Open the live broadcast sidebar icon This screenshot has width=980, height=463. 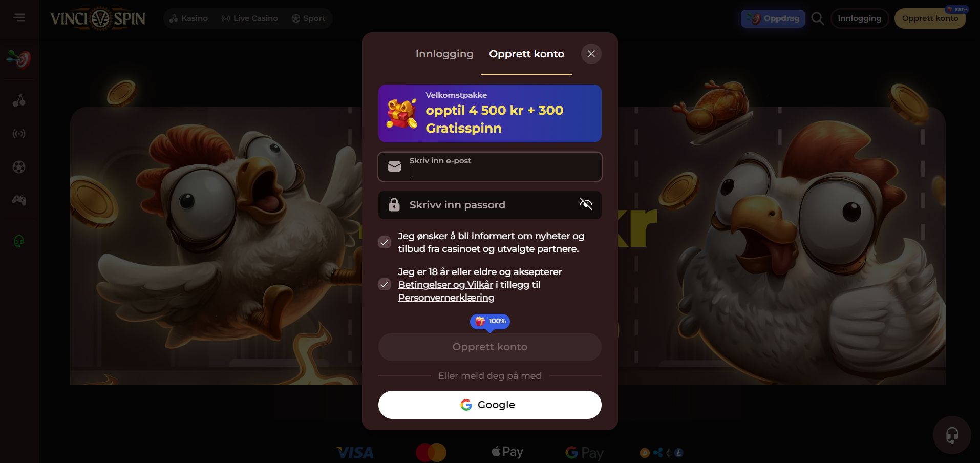(19, 134)
